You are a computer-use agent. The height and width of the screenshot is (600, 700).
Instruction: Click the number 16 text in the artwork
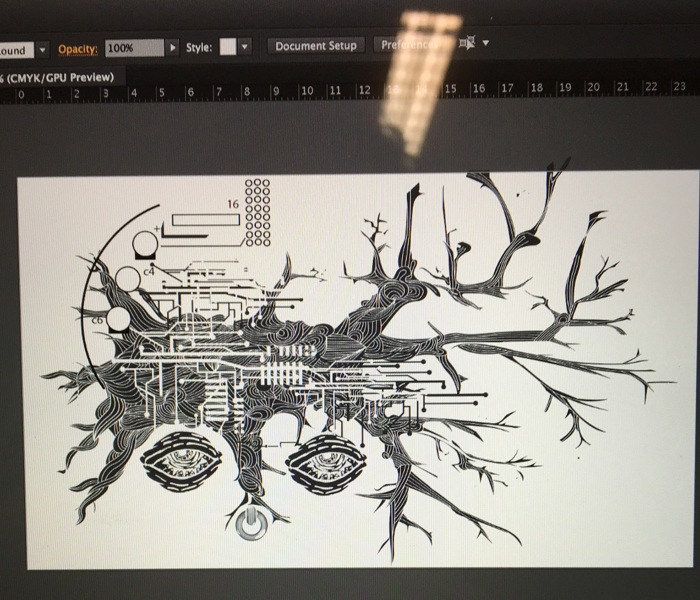(233, 204)
